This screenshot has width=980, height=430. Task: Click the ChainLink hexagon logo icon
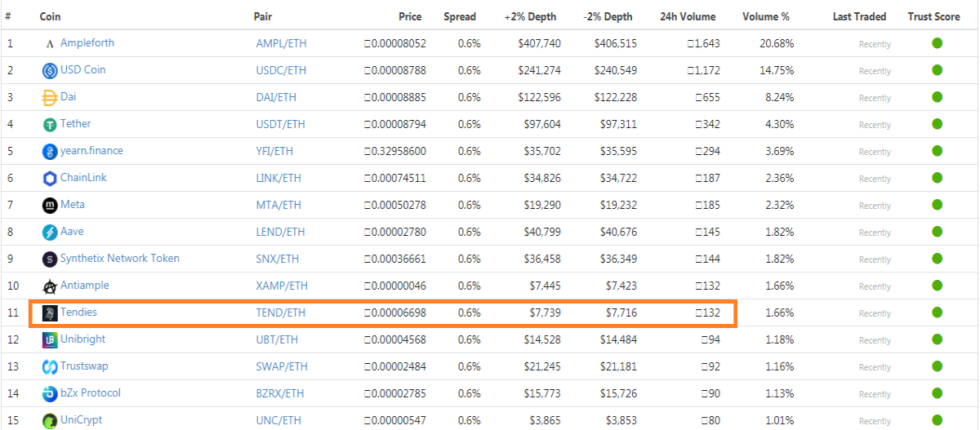click(x=50, y=179)
